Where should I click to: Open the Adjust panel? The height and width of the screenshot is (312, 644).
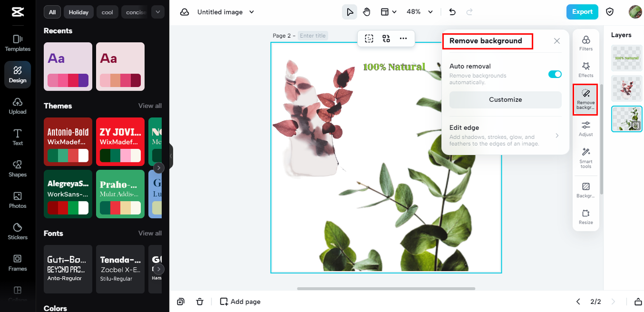coord(586,127)
